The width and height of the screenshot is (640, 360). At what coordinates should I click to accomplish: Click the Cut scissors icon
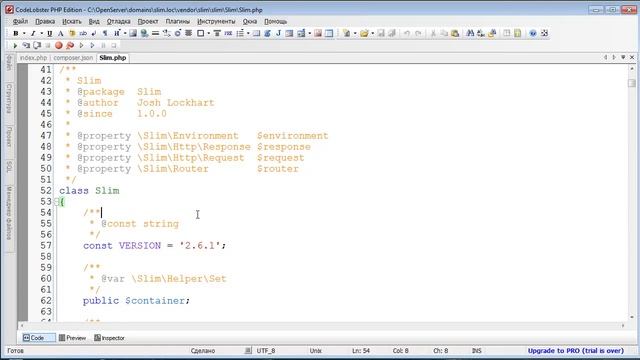(x=433, y=33)
